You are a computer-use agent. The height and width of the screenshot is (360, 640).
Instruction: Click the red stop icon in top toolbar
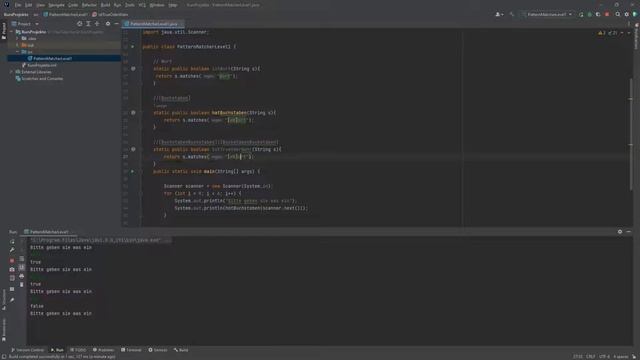click(x=607, y=14)
